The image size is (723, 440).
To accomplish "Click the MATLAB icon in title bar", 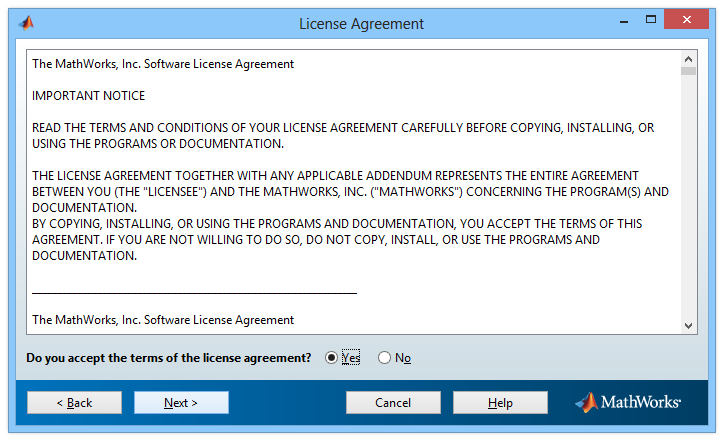I will point(27,22).
